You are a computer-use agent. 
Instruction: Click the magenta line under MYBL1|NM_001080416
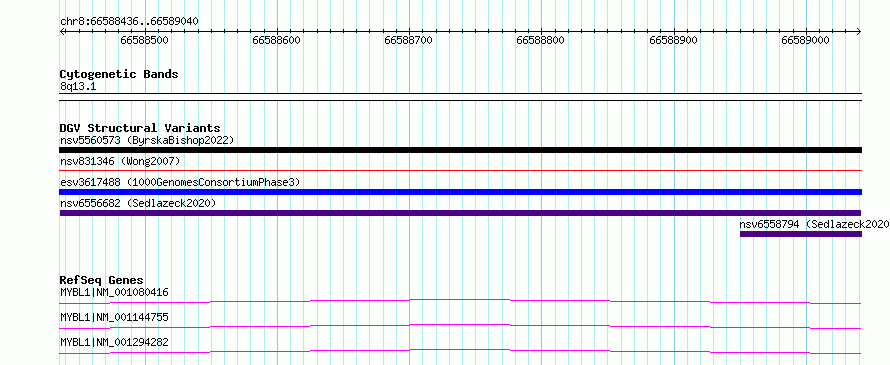pos(461,301)
